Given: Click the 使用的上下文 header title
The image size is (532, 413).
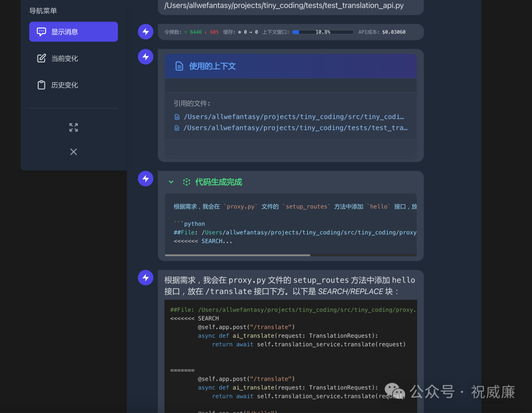Looking at the screenshot, I should (x=212, y=66).
